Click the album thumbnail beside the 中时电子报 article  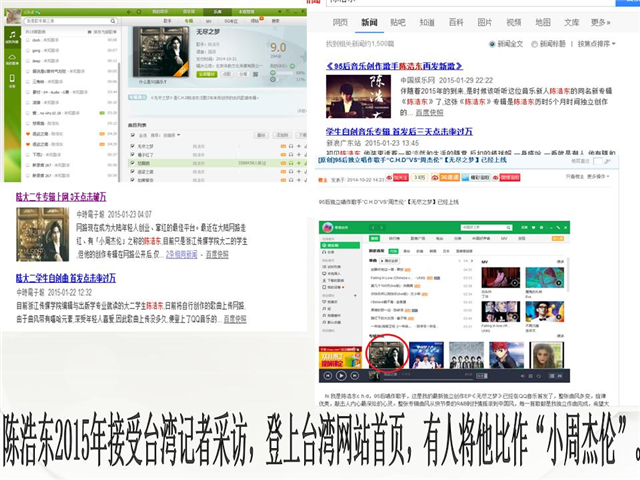coord(42,235)
